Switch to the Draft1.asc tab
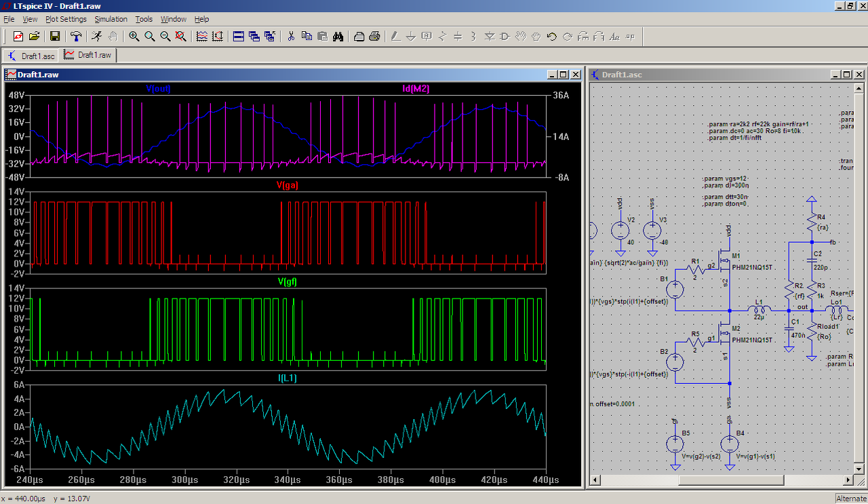This screenshot has height=504, width=868. pyautogui.click(x=32, y=56)
